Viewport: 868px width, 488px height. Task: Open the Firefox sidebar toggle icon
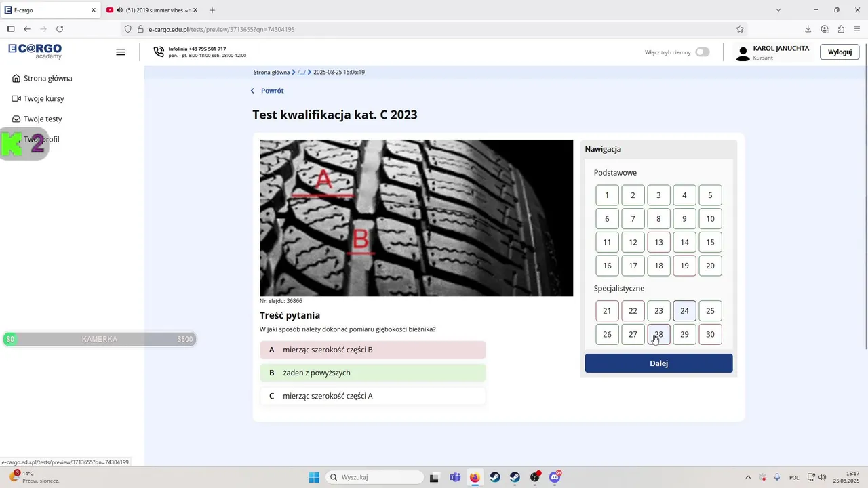pyautogui.click(x=11, y=29)
